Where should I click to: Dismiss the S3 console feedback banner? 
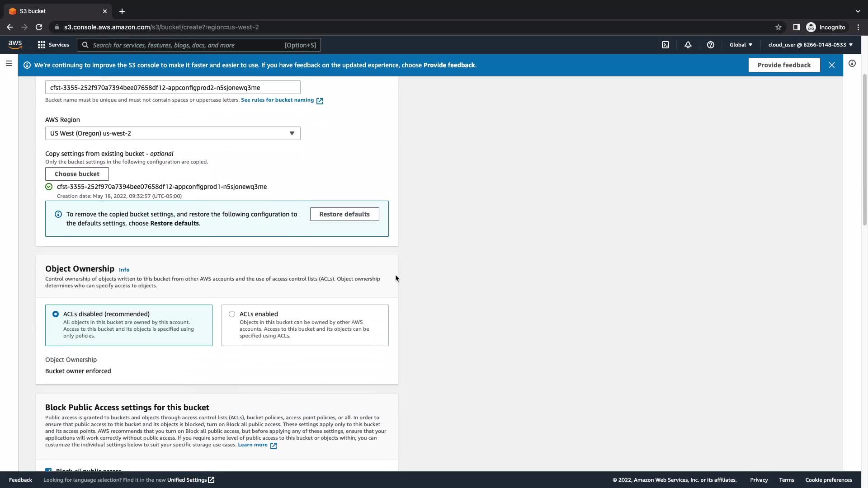(831, 65)
